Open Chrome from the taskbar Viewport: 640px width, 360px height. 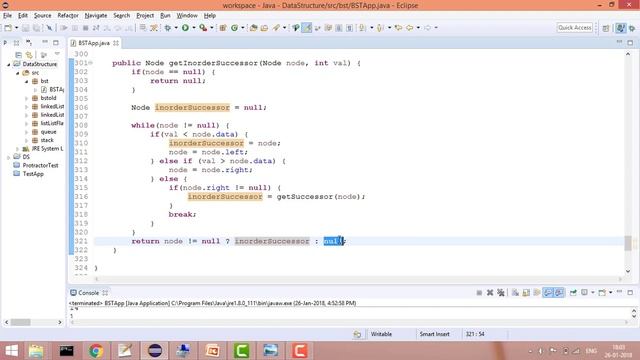(96, 351)
